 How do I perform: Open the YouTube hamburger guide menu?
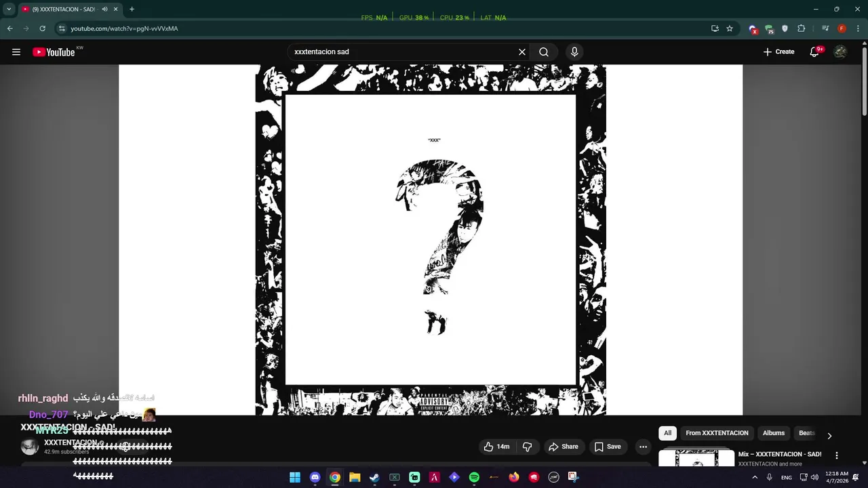[x=16, y=52]
